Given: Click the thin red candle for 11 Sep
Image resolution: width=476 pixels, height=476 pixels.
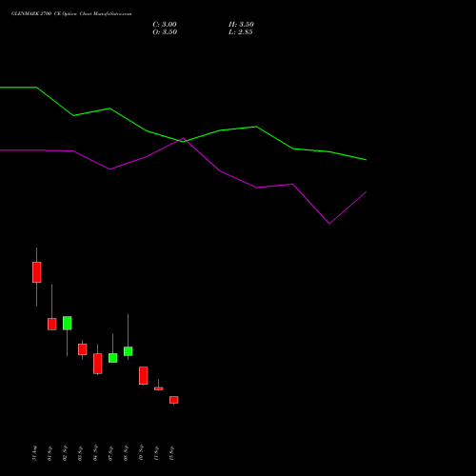Looking at the screenshot, I should [159, 388].
